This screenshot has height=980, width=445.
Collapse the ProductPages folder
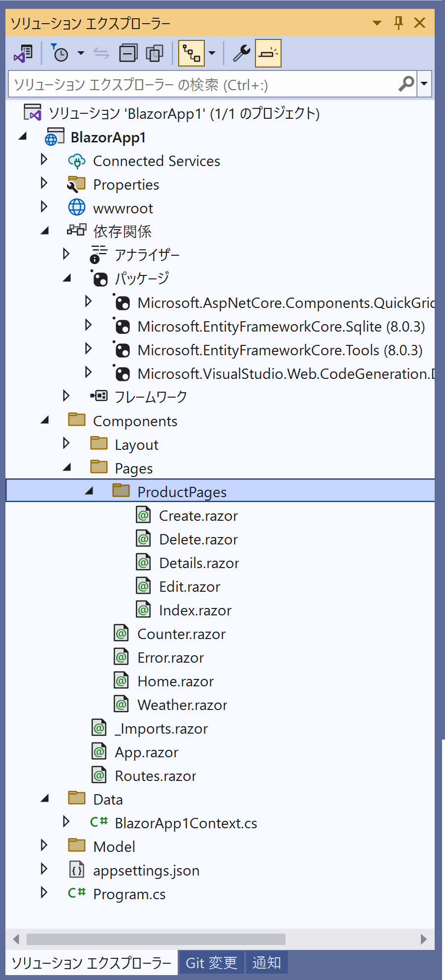[x=90, y=491]
